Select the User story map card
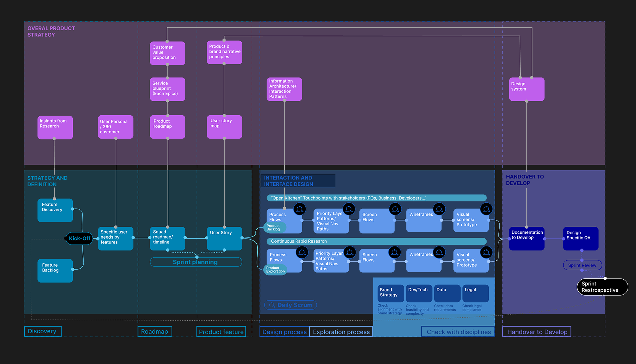This screenshot has height=364, width=636. (x=224, y=127)
